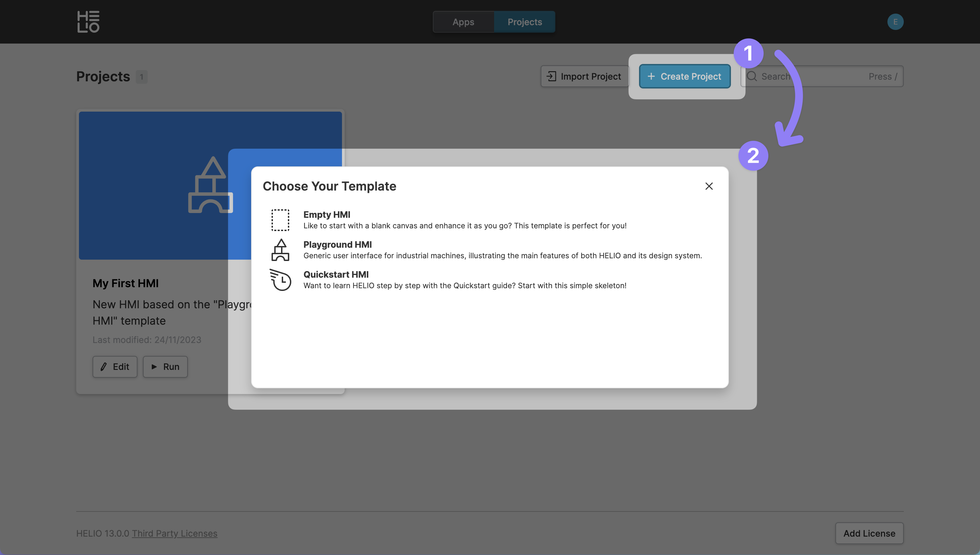
Task: Edit the My First HMI project
Action: pos(115,367)
